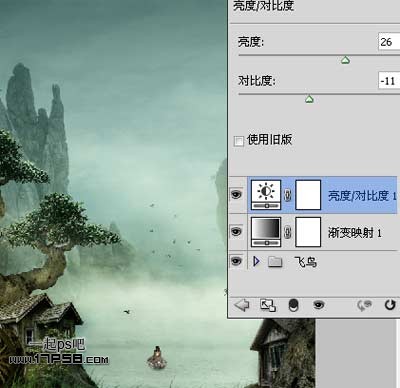Click the Brightness/Contrast adjustment layer thumbnail
This screenshot has width=400, height=388.
tap(266, 195)
